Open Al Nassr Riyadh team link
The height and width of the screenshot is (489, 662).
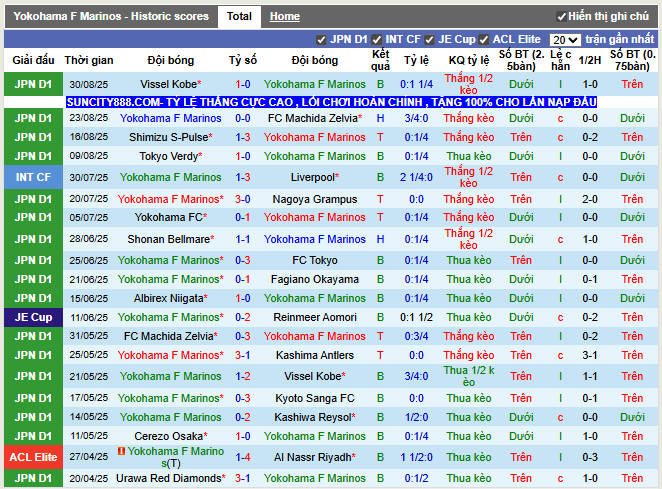click(312, 457)
